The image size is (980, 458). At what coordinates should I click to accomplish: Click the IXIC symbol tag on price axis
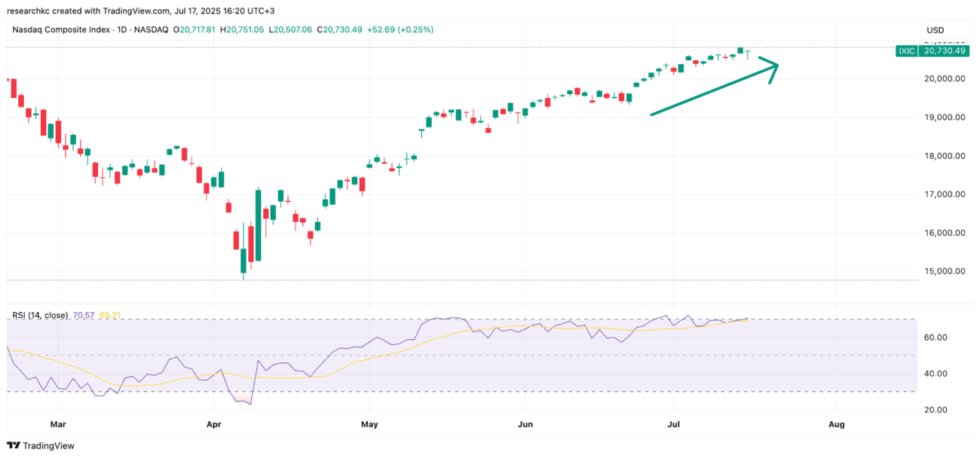click(907, 50)
